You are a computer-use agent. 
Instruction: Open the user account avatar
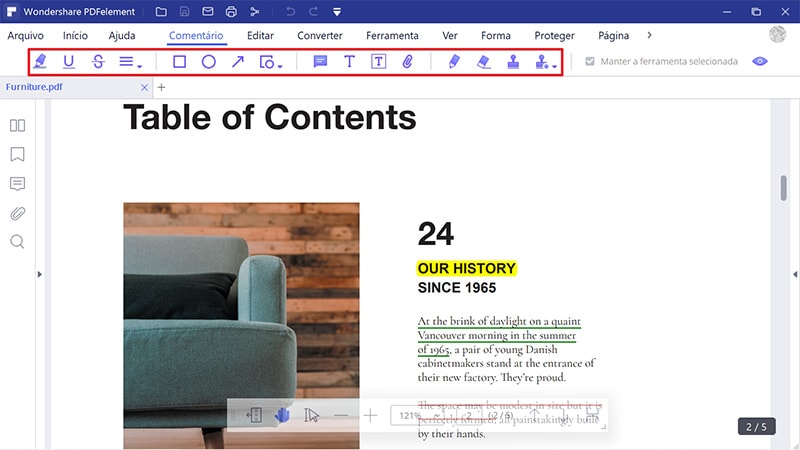coord(778,34)
